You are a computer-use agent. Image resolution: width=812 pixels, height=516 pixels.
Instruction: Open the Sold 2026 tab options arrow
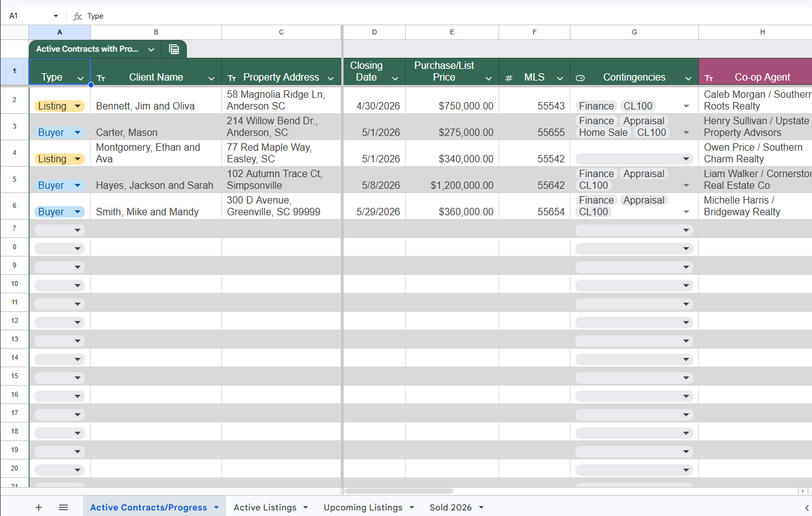pyautogui.click(x=481, y=507)
